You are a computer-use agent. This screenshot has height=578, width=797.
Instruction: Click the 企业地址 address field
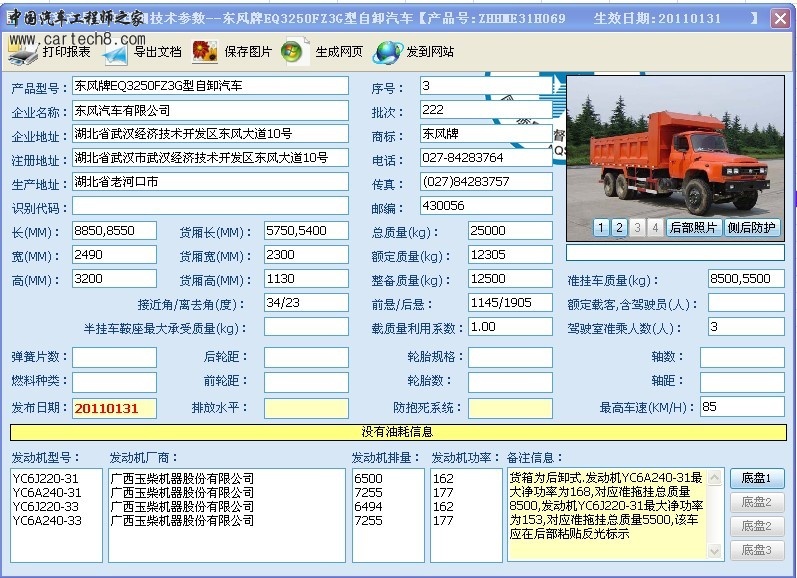[210, 134]
